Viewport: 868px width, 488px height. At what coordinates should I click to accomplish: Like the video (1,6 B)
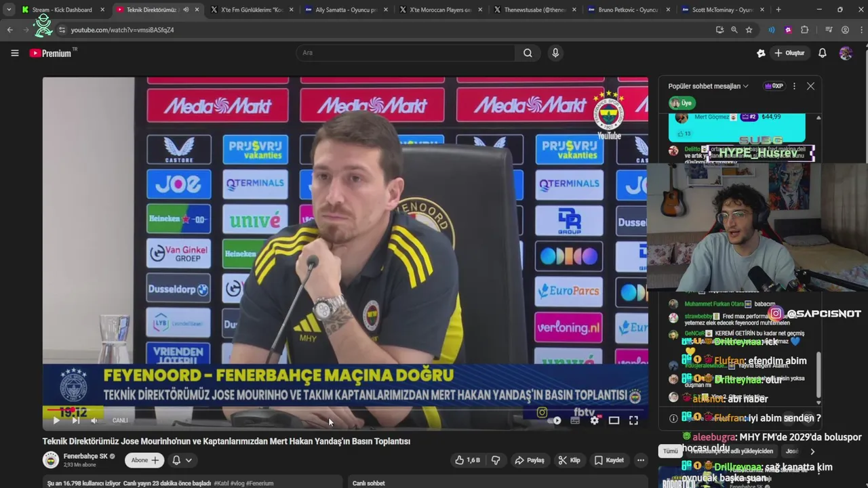pyautogui.click(x=468, y=460)
